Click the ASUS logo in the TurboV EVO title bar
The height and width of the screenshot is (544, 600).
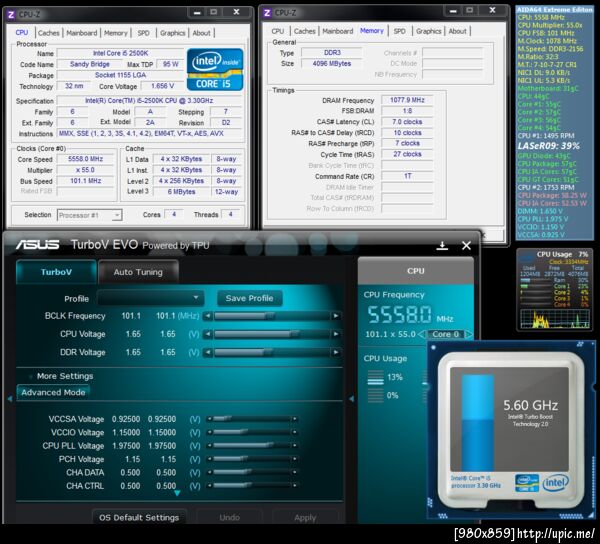point(38,244)
